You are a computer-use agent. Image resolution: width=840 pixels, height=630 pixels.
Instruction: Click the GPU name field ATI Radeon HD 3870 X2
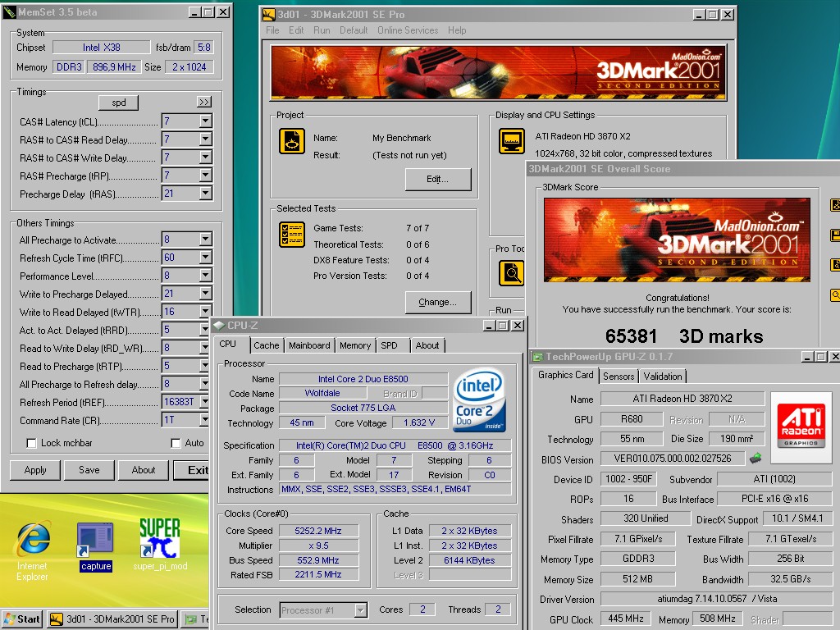pyautogui.click(x=682, y=399)
